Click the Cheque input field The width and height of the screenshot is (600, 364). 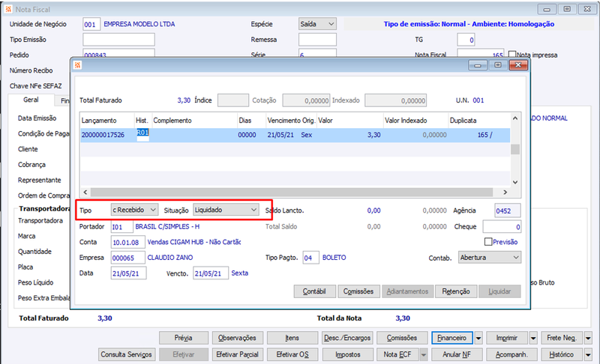click(x=502, y=226)
